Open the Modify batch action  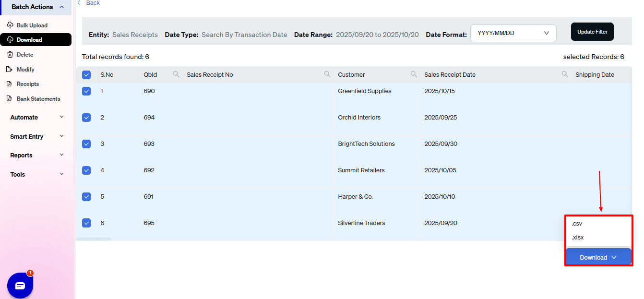[x=10, y=69]
